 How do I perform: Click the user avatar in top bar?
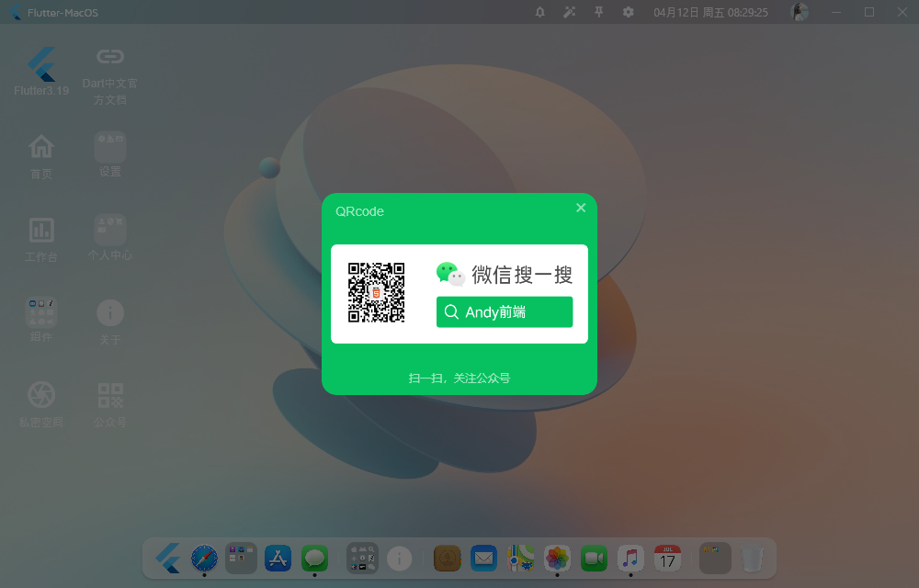800,12
